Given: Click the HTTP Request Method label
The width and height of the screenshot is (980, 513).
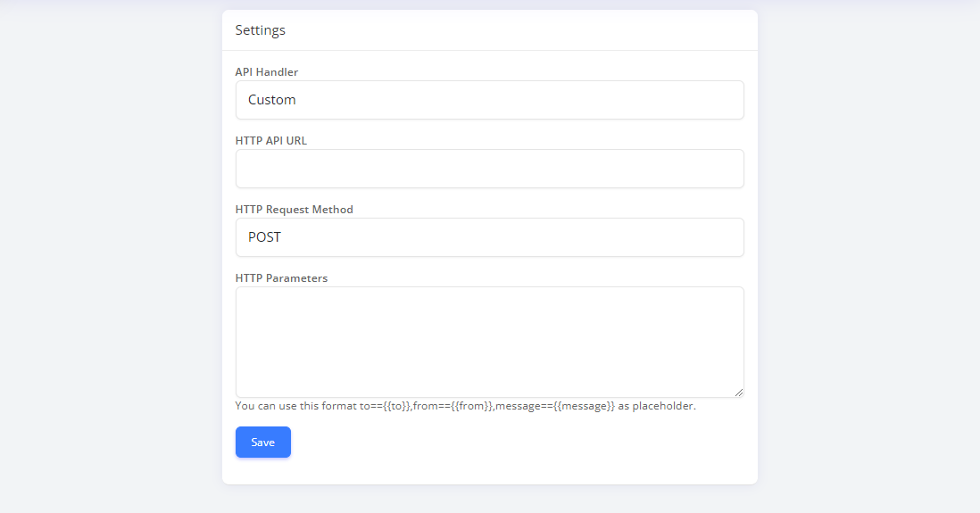Looking at the screenshot, I should click(x=294, y=210).
